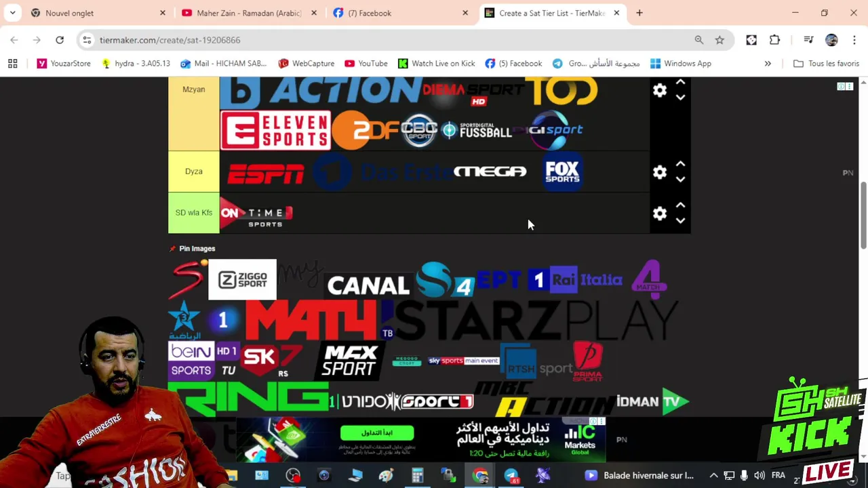Open Chrome in the taskbar
This screenshot has width=868, height=488.
click(480, 476)
